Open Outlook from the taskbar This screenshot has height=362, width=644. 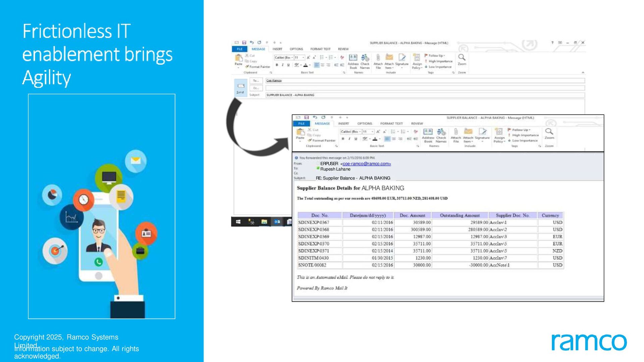[277, 222]
